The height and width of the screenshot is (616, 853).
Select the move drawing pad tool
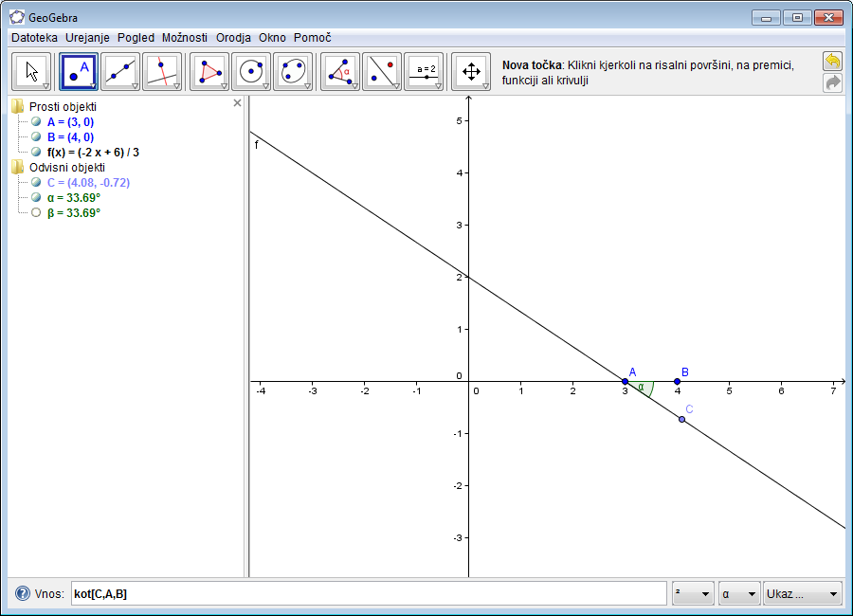pos(470,71)
